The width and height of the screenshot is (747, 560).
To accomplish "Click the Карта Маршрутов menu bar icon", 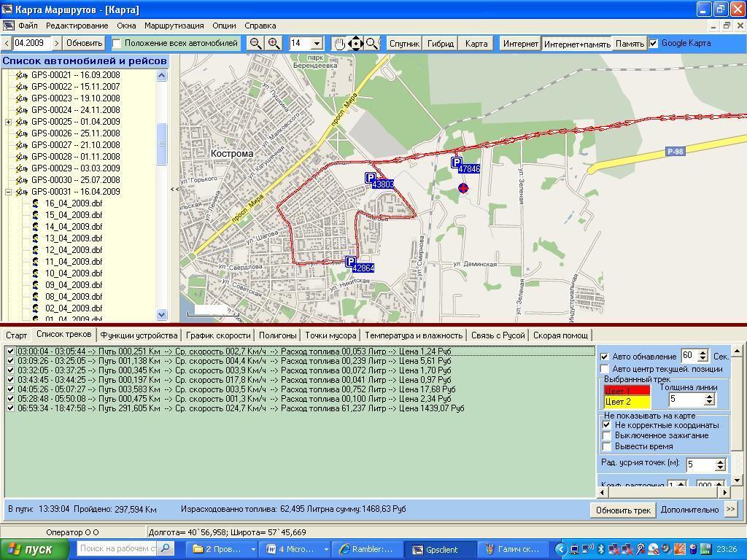I will (7, 26).
